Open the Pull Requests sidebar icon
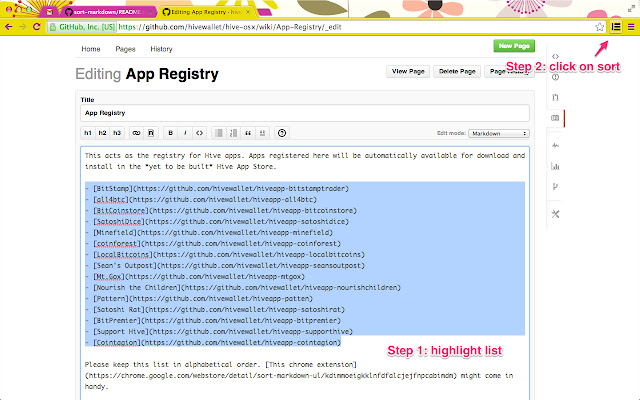Image resolution: width=640 pixels, height=400 pixels. point(555,98)
